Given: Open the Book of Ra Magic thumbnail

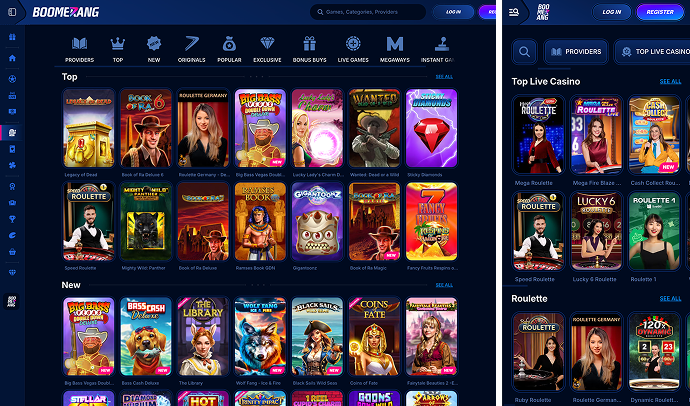Looking at the screenshot, I should click(x=374, y=222).
